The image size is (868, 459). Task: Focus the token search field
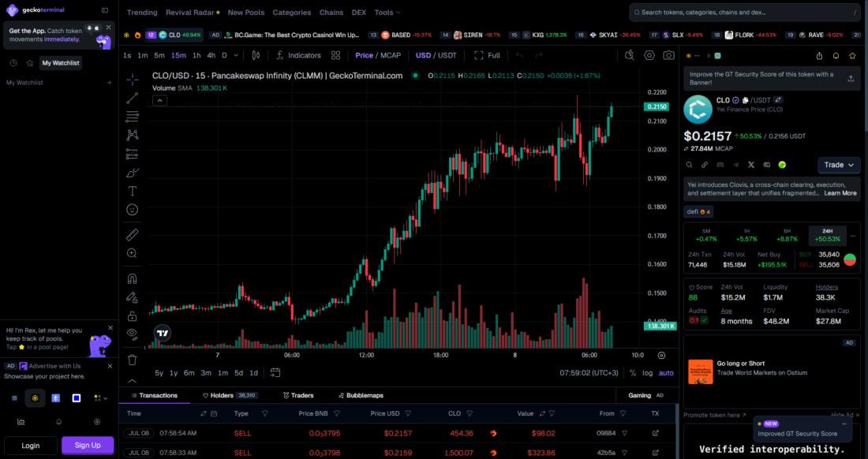[745, 12]
